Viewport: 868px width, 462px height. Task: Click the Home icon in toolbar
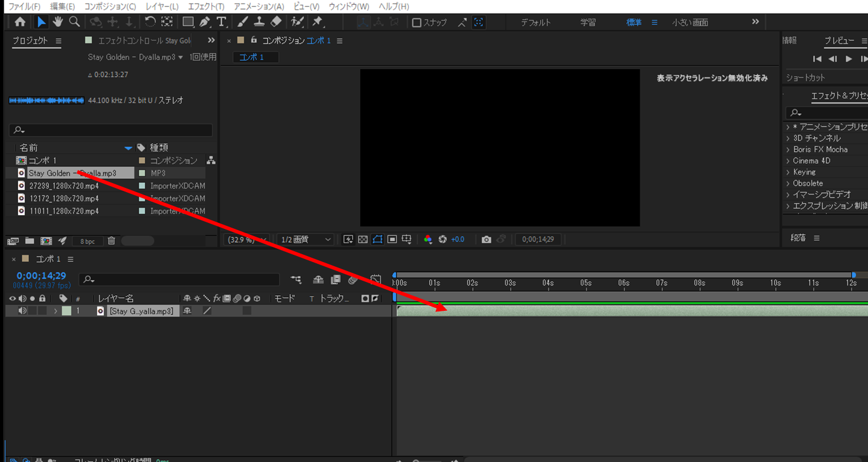[x=20, y=22]
